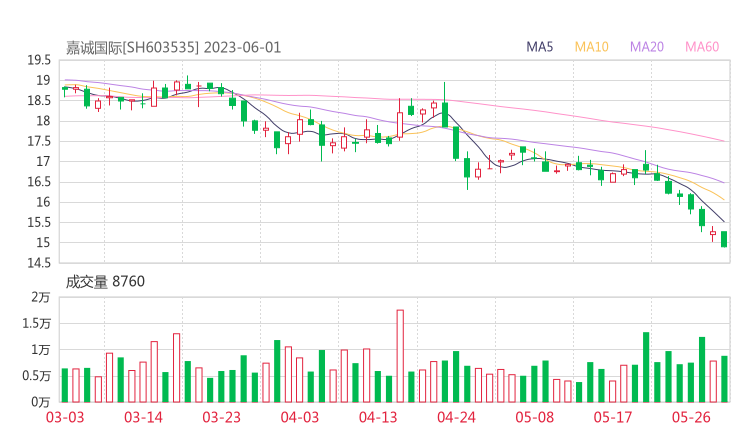740x440 pixels.
Task: Click the 04-24 date axis label
Action: [x=456, y=417]
